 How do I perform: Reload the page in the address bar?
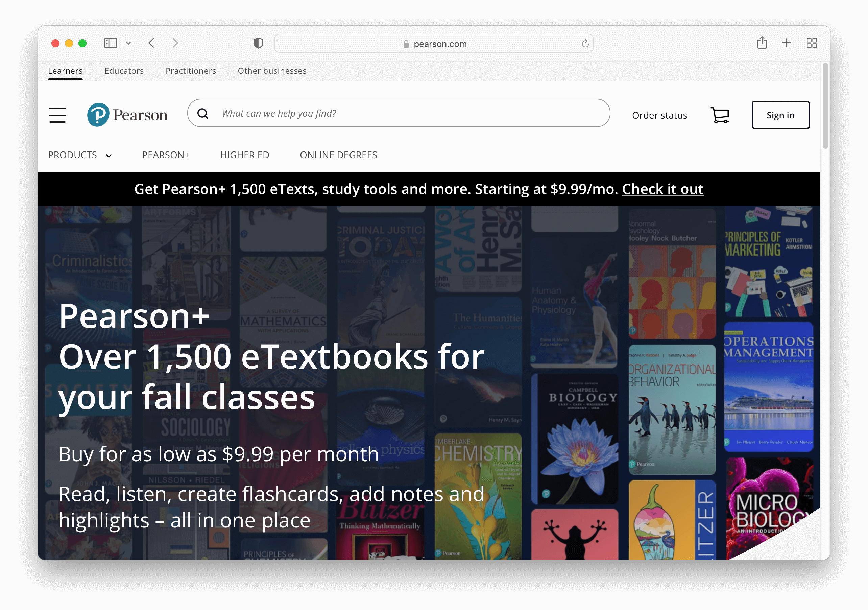coord(585,44)
